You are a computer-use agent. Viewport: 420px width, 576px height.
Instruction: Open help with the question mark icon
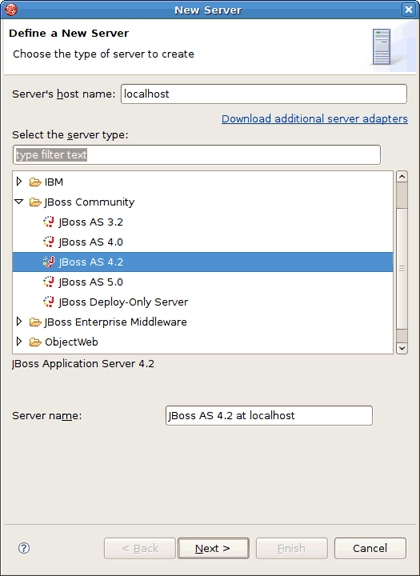(24, 548)
